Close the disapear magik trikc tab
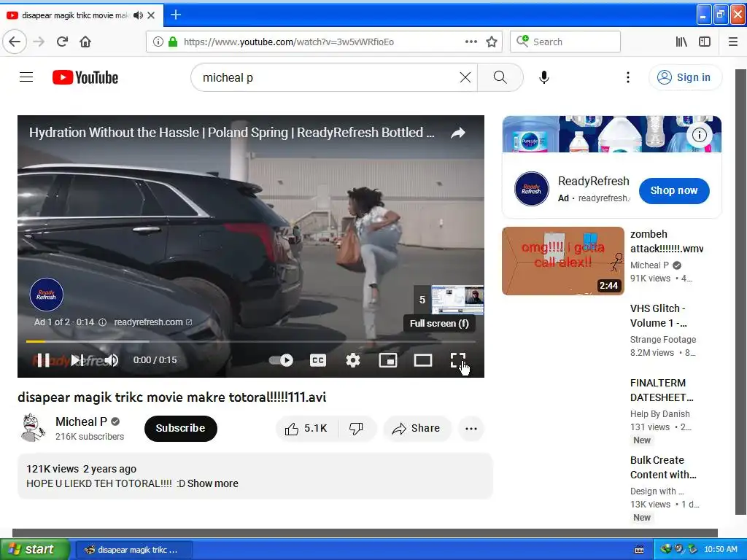This screenshot has width=747, height=560. pos(151,15)
